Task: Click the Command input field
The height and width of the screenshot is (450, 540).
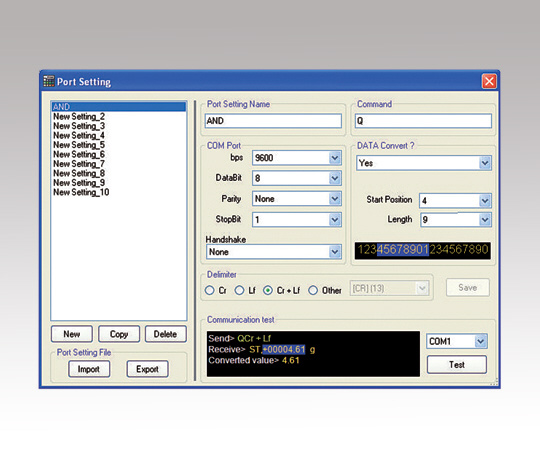Action: pos(423,121)
